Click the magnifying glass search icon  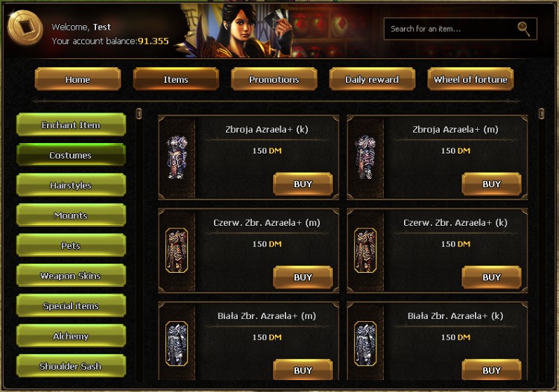[524, 29]
